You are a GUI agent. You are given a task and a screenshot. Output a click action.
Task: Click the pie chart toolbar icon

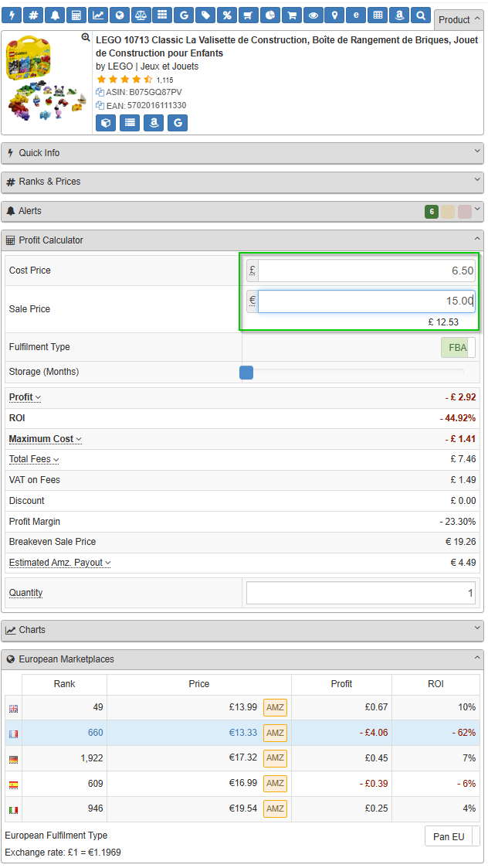270,15
